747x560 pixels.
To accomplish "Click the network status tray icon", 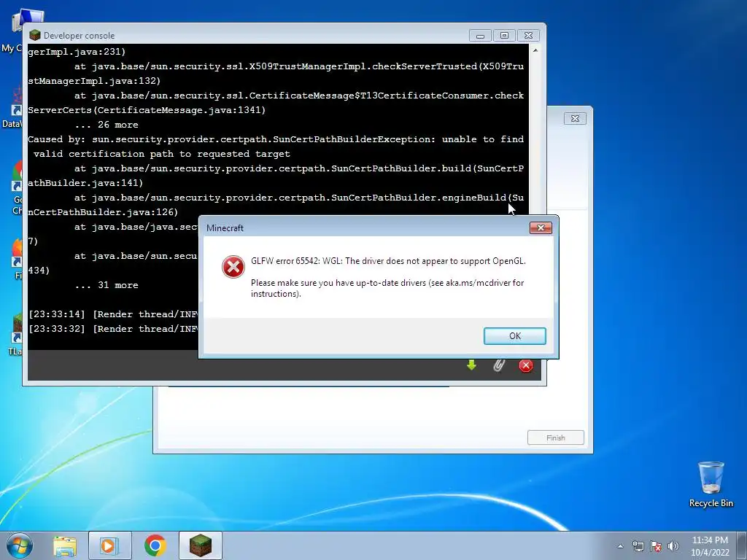I will pos(638,546).
